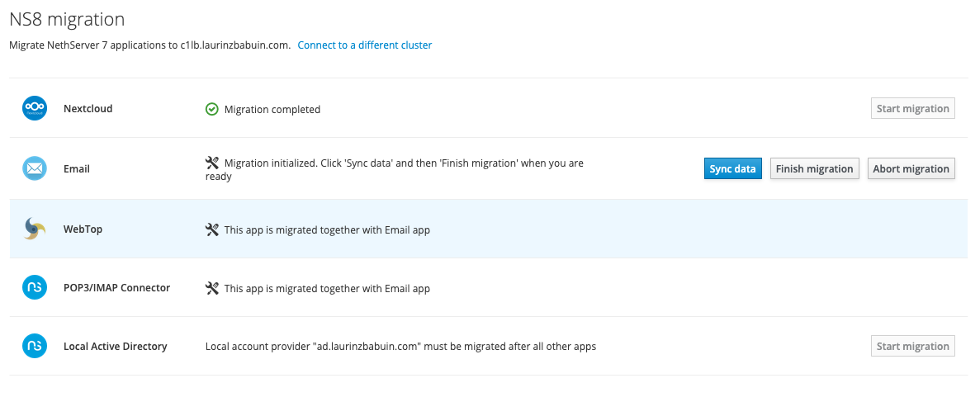Click the green migration completed checkmark
980x397 pixels.
pos(212,110)
